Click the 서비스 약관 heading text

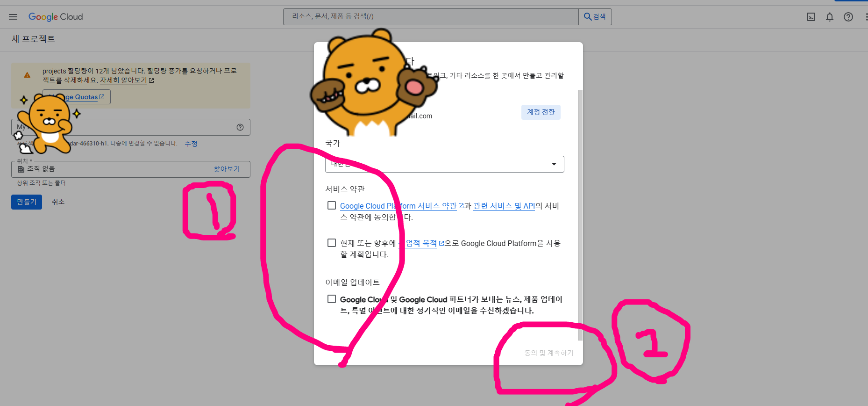[x=345, y=189]
